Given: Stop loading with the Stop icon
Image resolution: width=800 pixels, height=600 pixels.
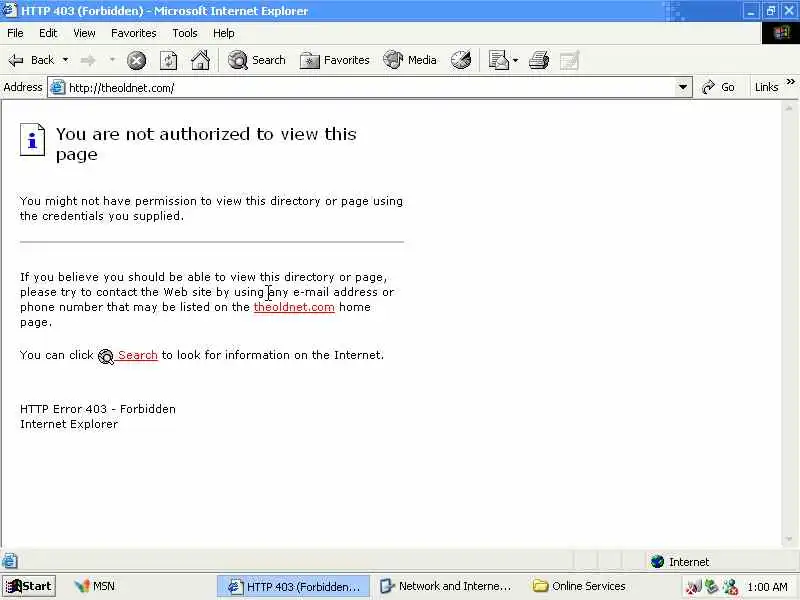Looking at the screenshot, I should point(136,61).
